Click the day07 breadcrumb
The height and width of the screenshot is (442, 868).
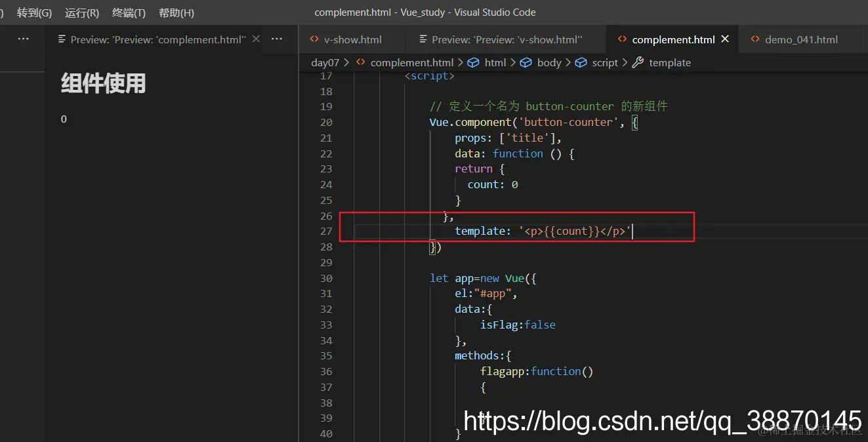pyautogui.click(x=325, y=62)
